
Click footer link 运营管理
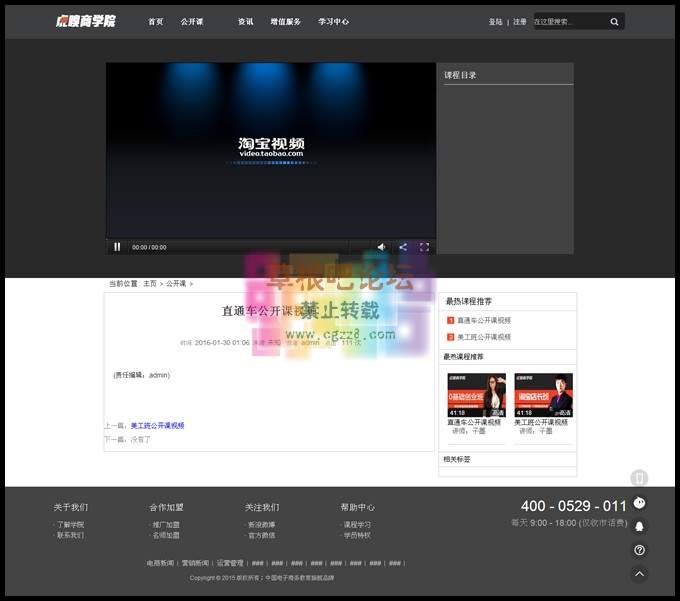click(230, 563)
